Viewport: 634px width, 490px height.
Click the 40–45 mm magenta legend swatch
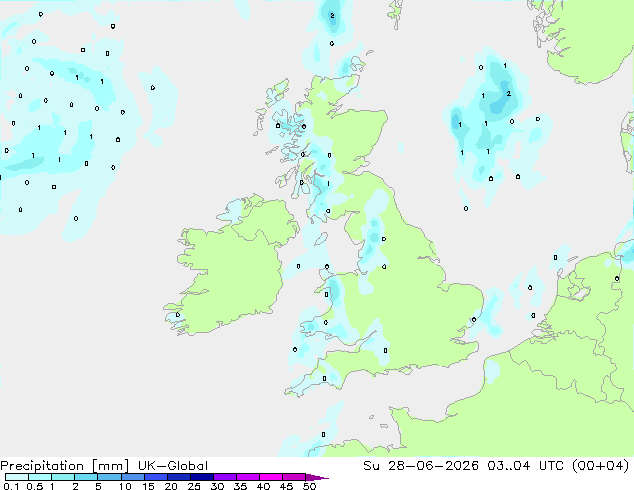271,477
